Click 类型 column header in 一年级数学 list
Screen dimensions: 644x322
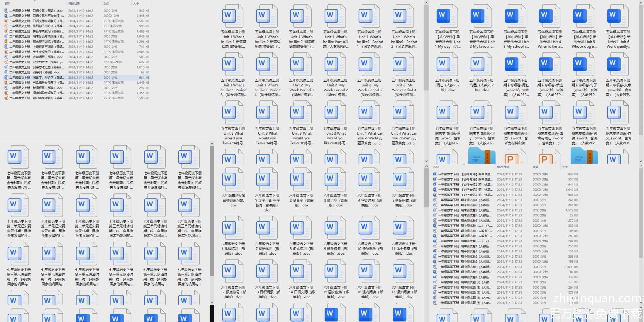tap(535, 167)
